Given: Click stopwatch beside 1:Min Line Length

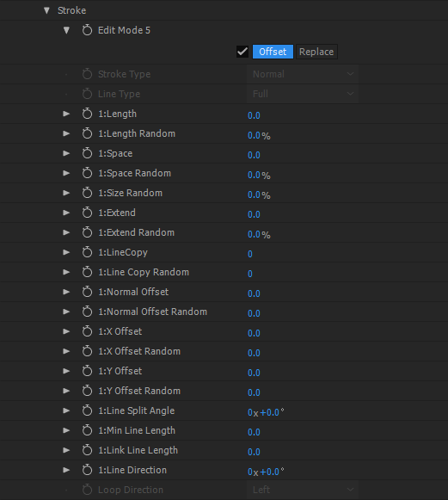Looking at the screenshot, I should tap(87, 429).
